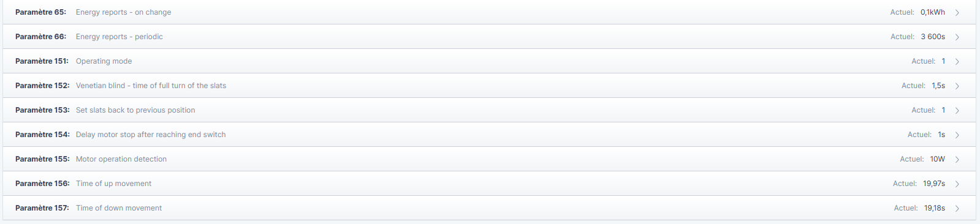Open chevron for Energy reports - periodic
The height and width of the screenshot is (224, 980).
(x=957, y=37)
